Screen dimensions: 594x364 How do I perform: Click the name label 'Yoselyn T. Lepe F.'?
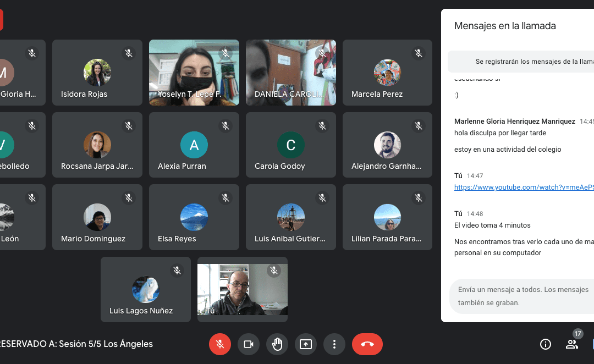click(x=189, y=94)
